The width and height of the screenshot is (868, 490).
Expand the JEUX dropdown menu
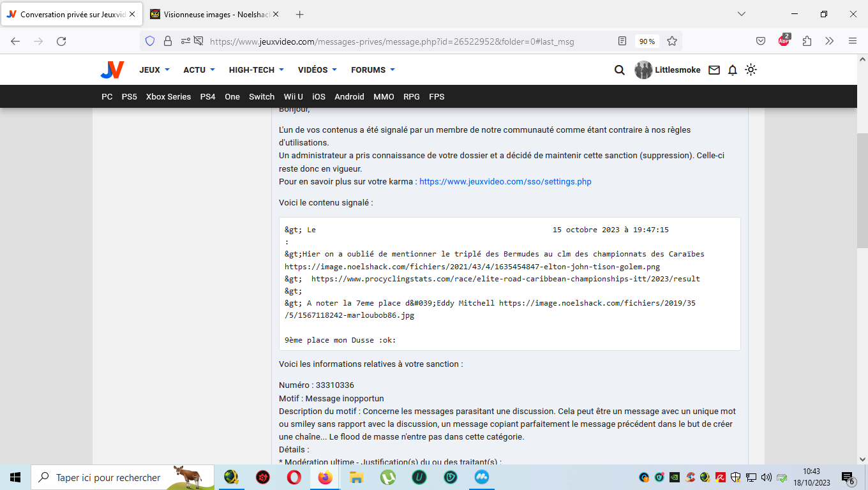point(154,70)
